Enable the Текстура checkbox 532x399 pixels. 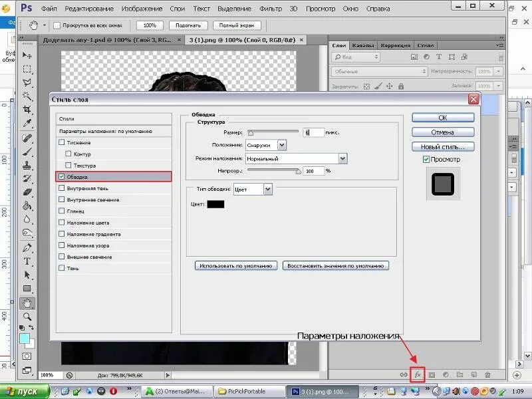68,165
